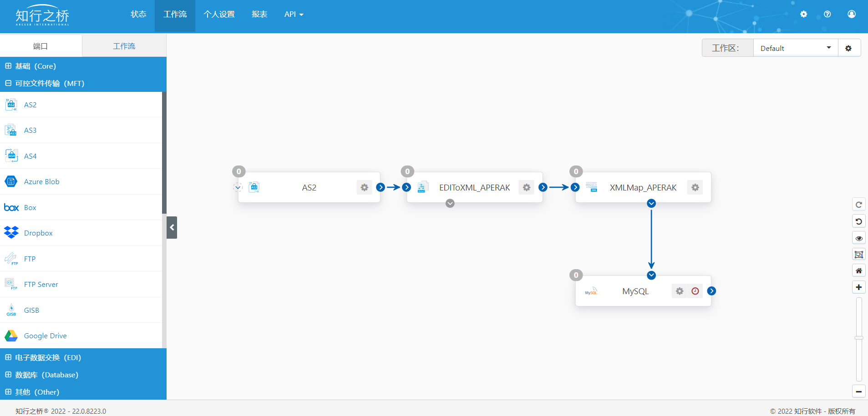
Task: Click the EDIToXML_APERAK output connector
Action: (x=543, y=187)
